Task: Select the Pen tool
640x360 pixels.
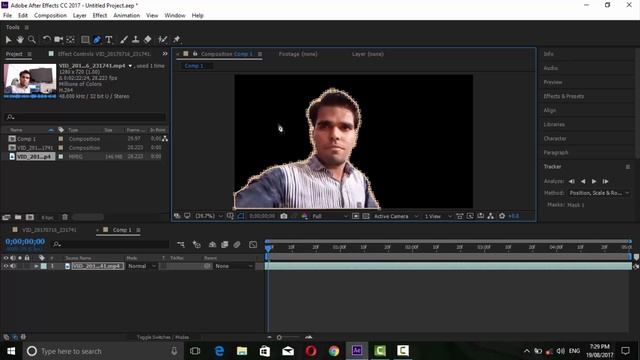Action: coord(97,40)
